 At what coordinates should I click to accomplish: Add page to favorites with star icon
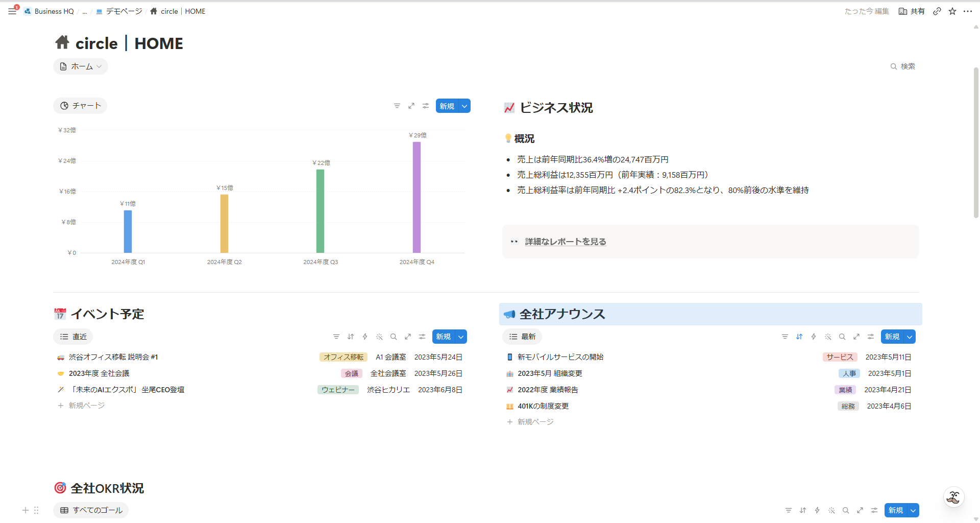[x=952, y=11]
